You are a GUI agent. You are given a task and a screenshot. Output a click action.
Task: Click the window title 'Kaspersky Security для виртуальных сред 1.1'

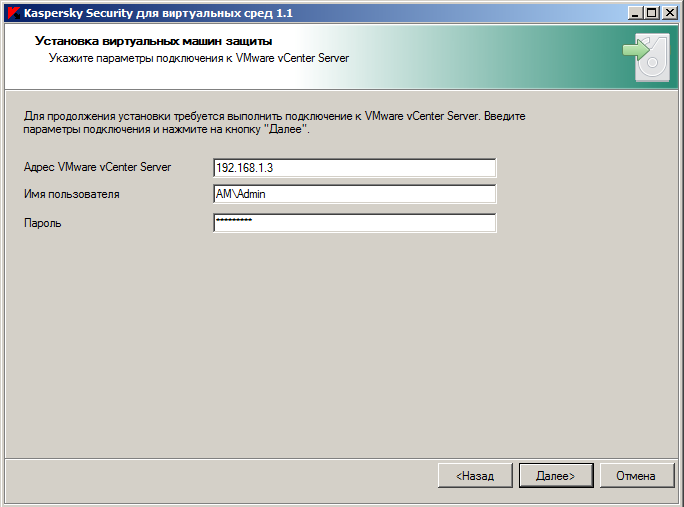pyautogui.click(x=158, y=13)
